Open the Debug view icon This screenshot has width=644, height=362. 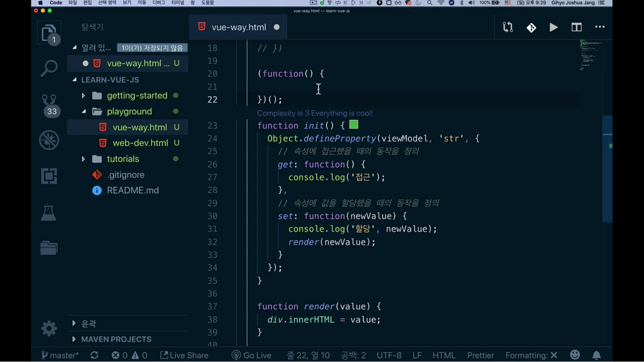(49, 140)
